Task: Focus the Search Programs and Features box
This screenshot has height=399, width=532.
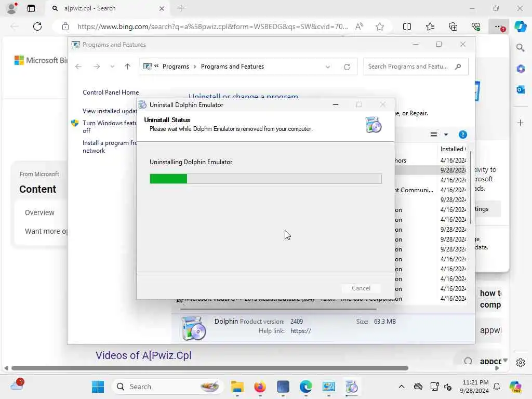Action: (x=416, y=66)
